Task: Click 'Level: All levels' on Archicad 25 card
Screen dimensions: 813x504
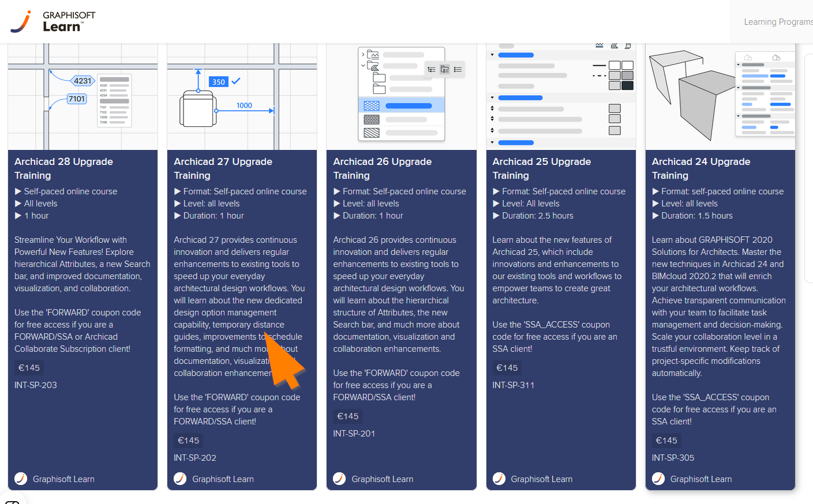Action: [526, 204]
